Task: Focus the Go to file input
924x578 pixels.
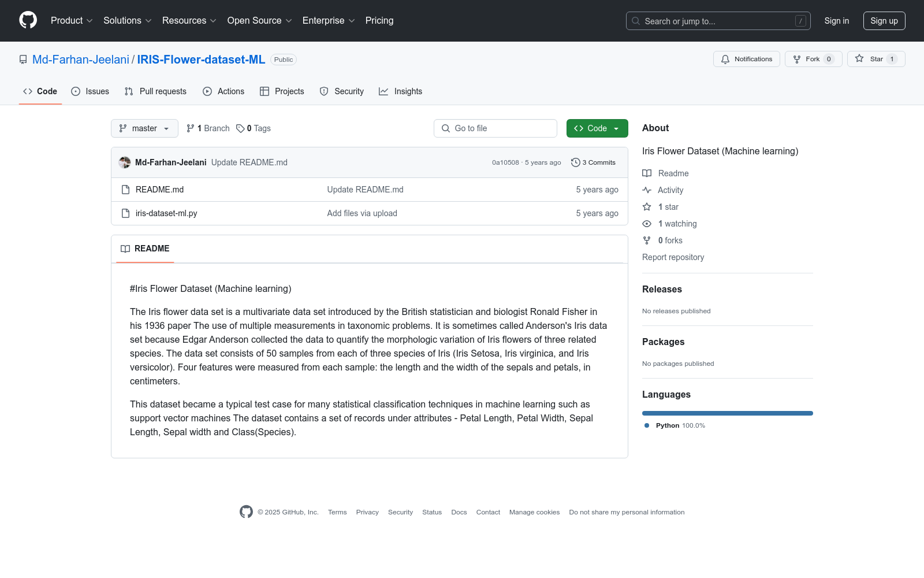Action: [x=495, y=128]
